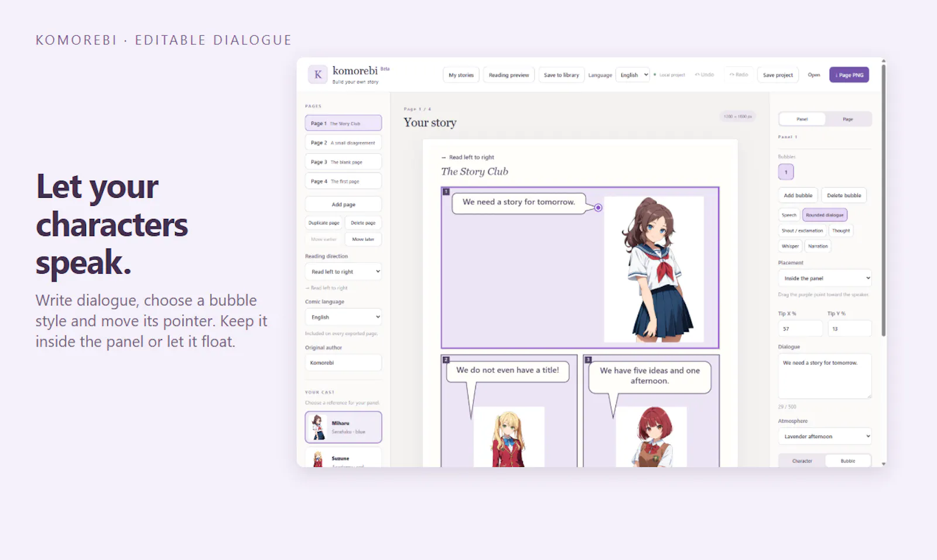
Task: Click the Undo arrow button
Action: point(705,75)
